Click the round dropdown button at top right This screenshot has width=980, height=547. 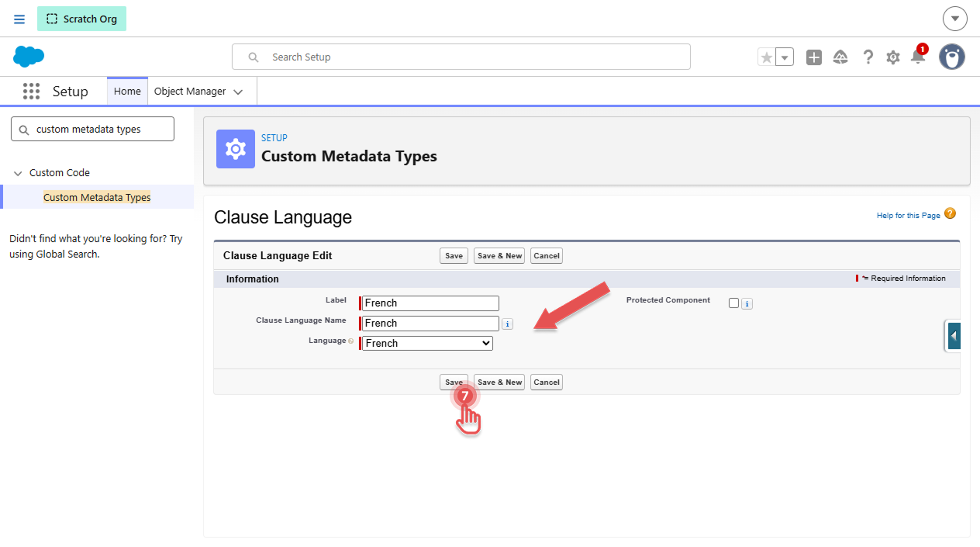[x=955, y=19]
